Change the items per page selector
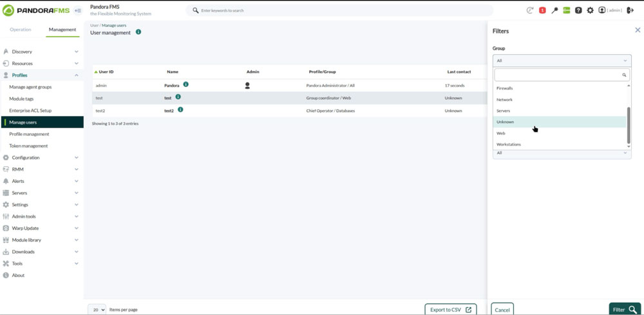This screenshot has width=644, height=315. 97,310
